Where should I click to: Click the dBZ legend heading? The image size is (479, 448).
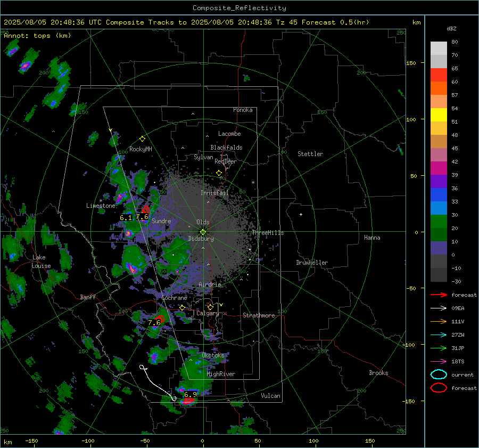tap(451, 28)
